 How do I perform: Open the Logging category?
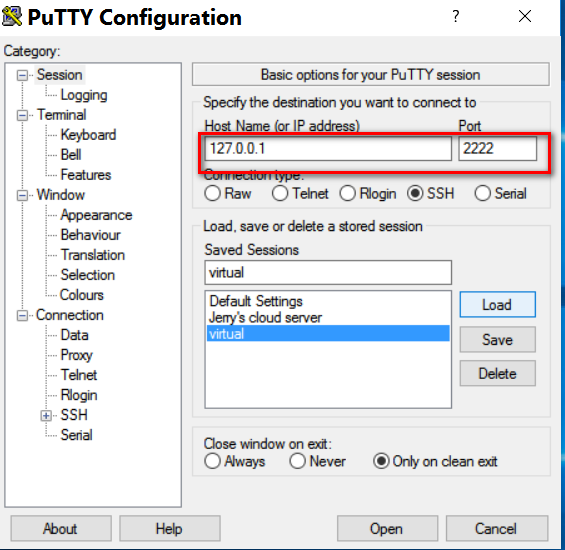coord(84,95)
